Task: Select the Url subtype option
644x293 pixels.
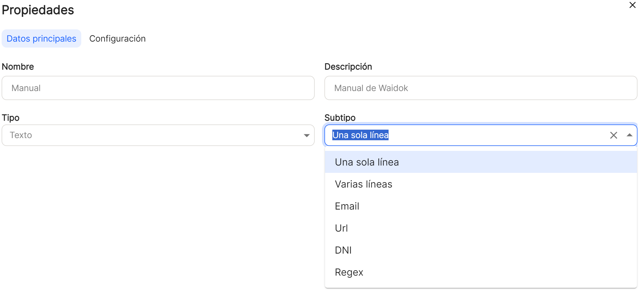Action: point(481,228)
